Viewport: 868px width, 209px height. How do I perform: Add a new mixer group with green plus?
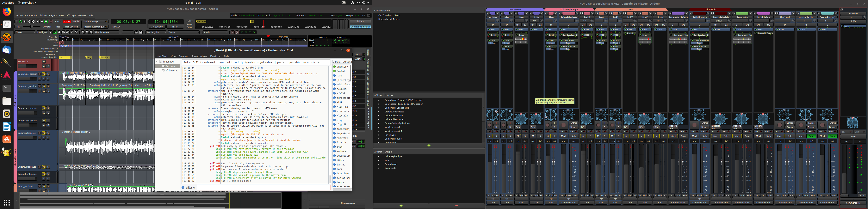click(x=401, y=205)
